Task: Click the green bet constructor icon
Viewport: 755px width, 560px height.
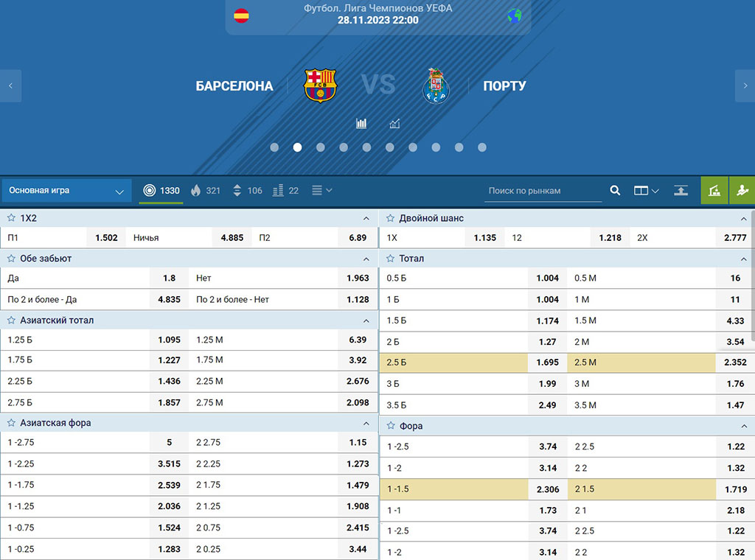Action: pyautogui.click(x=714, y=191)
